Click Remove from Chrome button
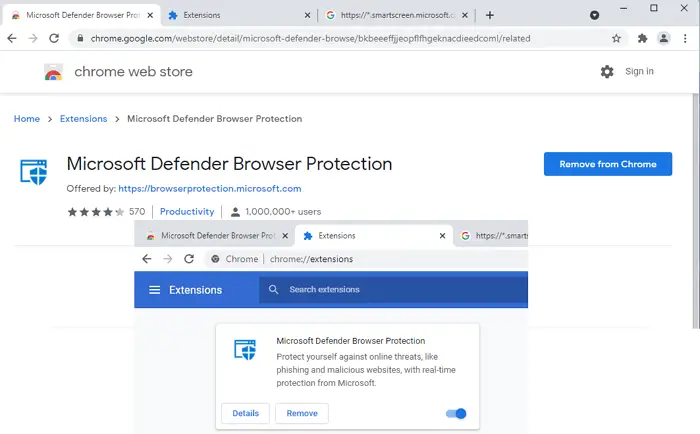Screen dimensions: 700x434 [608, 164]
